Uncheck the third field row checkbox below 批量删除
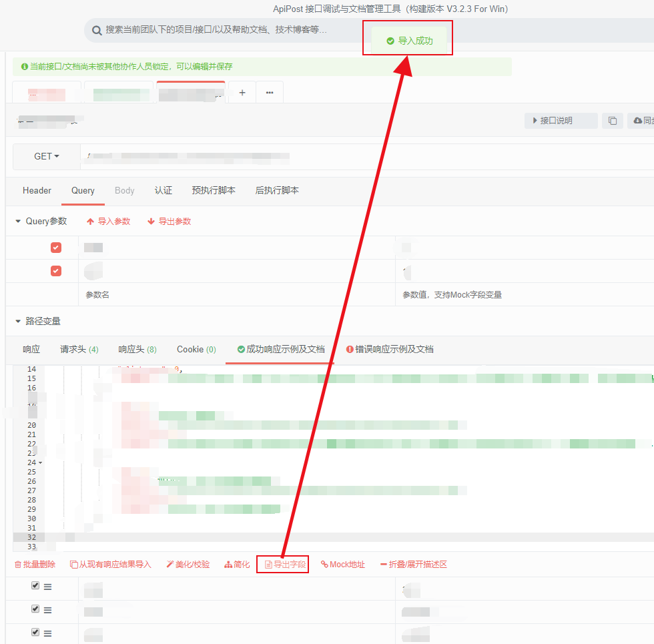The image size is (654, 644). [x=35, y=633]
